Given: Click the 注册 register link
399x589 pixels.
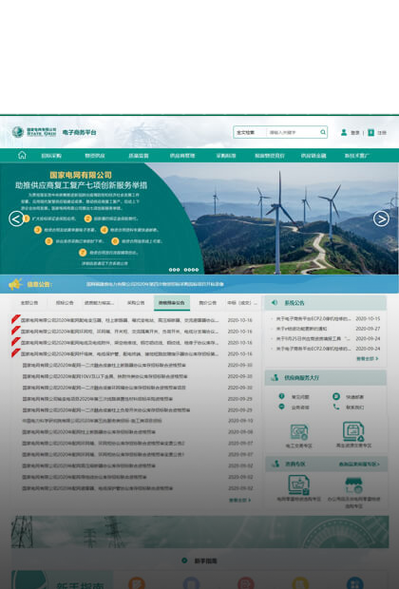Looking at the screenshot, I should 382,133.
